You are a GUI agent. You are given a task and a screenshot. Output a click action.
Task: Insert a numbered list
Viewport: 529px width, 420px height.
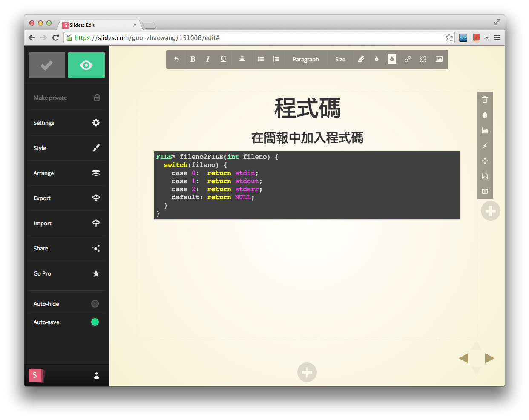276,59
